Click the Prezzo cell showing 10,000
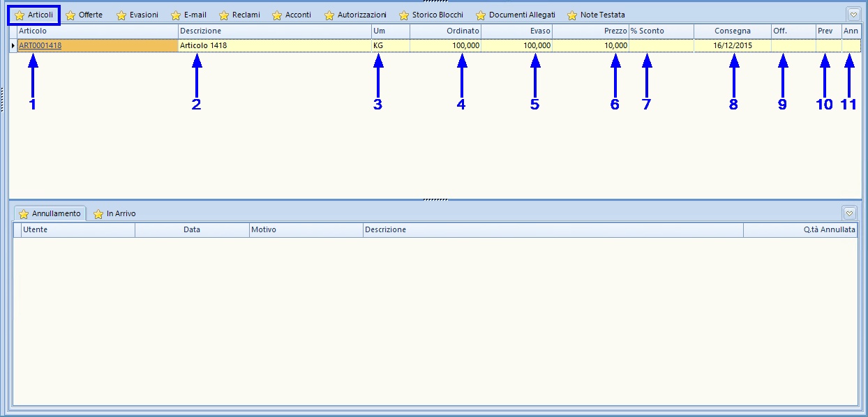This screenshot has width=868, height=417. pyautogui.click(x=590, y=45)
